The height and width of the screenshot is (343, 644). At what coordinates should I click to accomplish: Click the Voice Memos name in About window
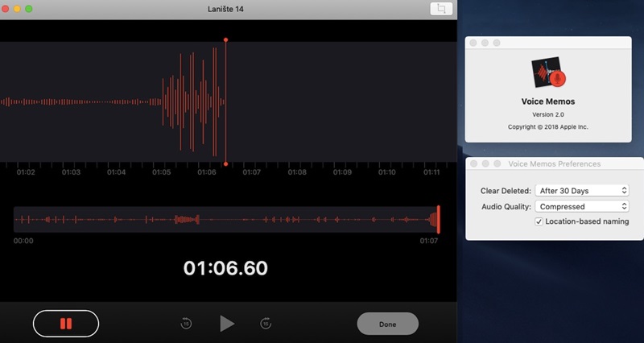point(548,101)
